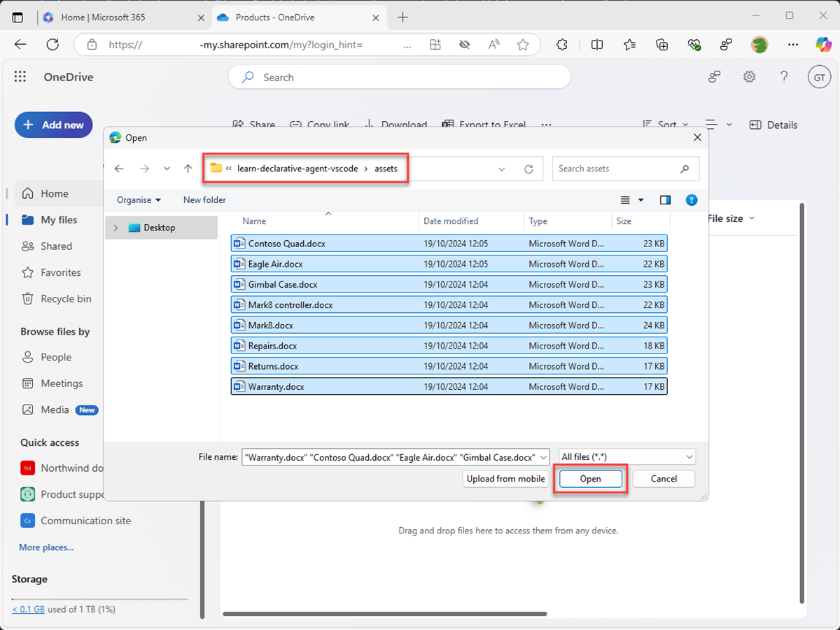Open the OneDrive Sort dropdown
This screenshot has height=630, width=840.
[666, 125]
